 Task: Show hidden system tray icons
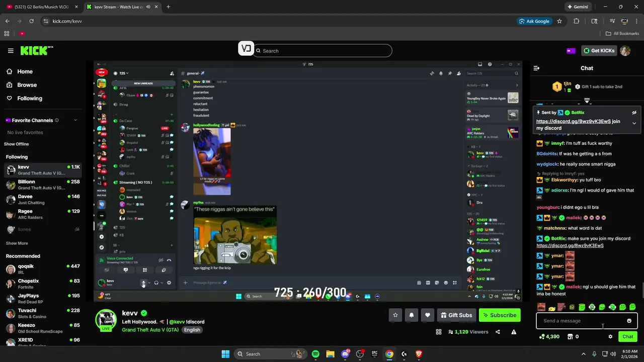pyautogui.click(x=584, y=354)
